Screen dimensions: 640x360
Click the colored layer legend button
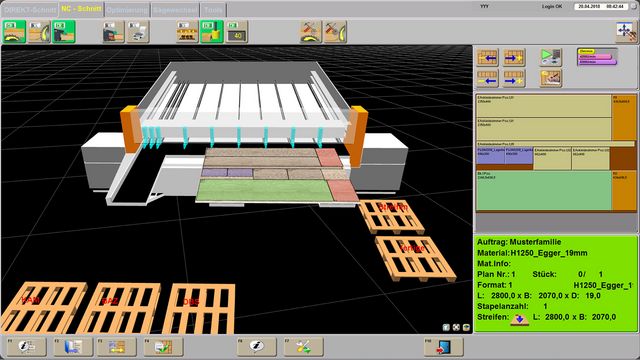coord(597,57)
